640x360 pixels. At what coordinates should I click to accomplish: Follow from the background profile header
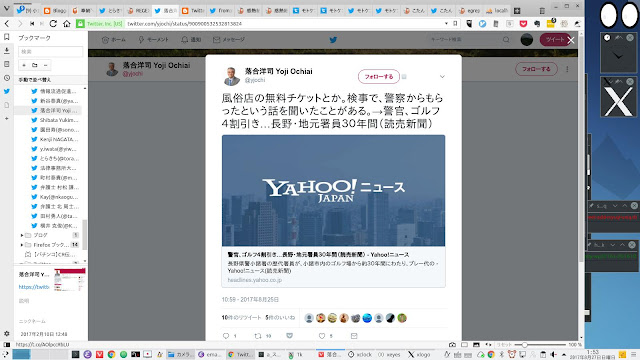pyautogui.click(x=536, y=69)
